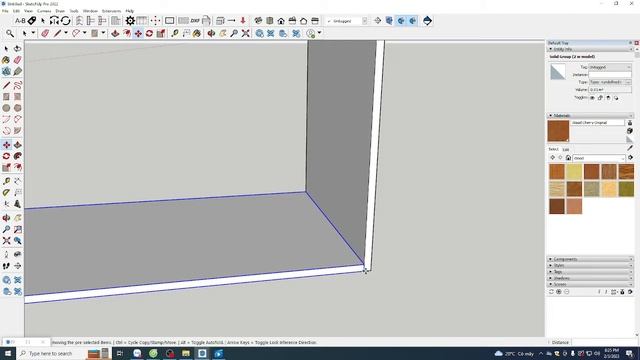
Task: Select the Protractor tool in left toolbar
Action: pos(7,193)
